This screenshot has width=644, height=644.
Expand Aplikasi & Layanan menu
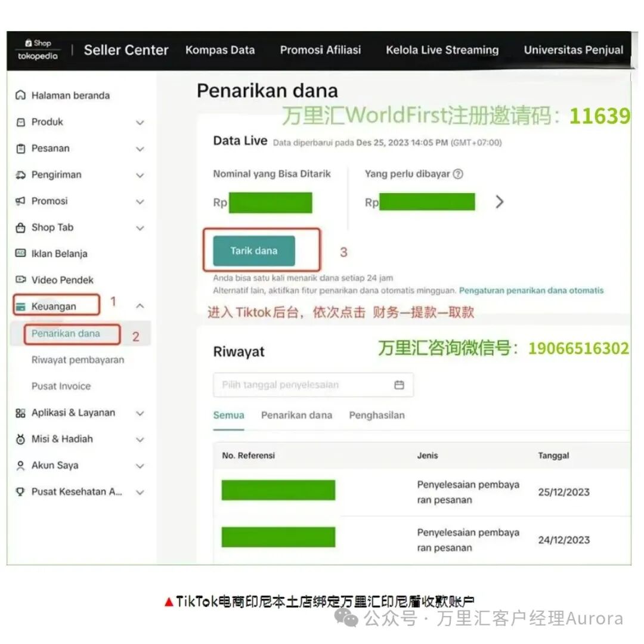(140, 413)
